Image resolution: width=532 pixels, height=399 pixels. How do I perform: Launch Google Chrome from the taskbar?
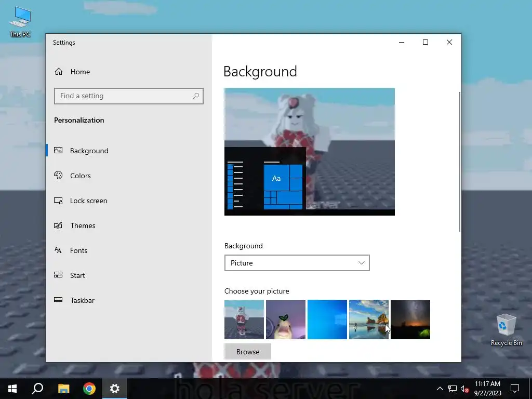click(x=89, y=389)
